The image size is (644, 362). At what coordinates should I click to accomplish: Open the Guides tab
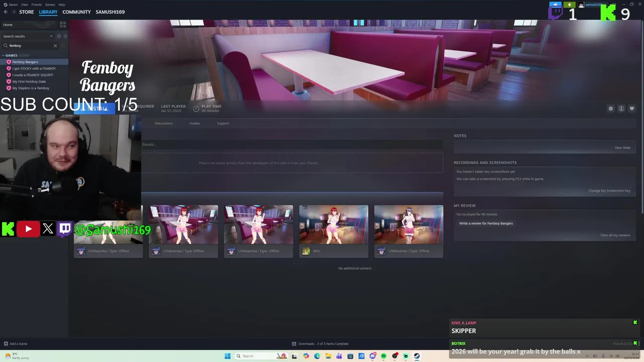(x=195, y=123)
